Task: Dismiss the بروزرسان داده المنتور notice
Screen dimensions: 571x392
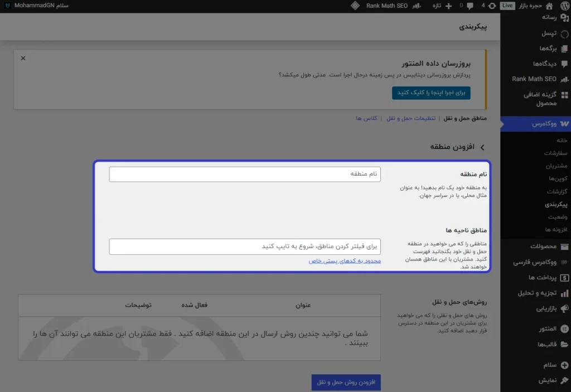Action: point(22,58)
